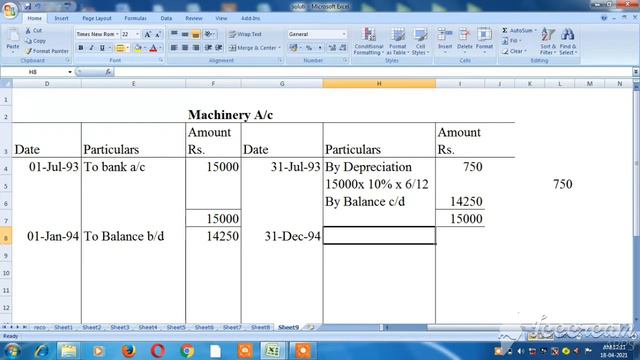The image size is (640, 360).
Task: Select the 'By Depreciation' cell
Action: tap(379, 167)
